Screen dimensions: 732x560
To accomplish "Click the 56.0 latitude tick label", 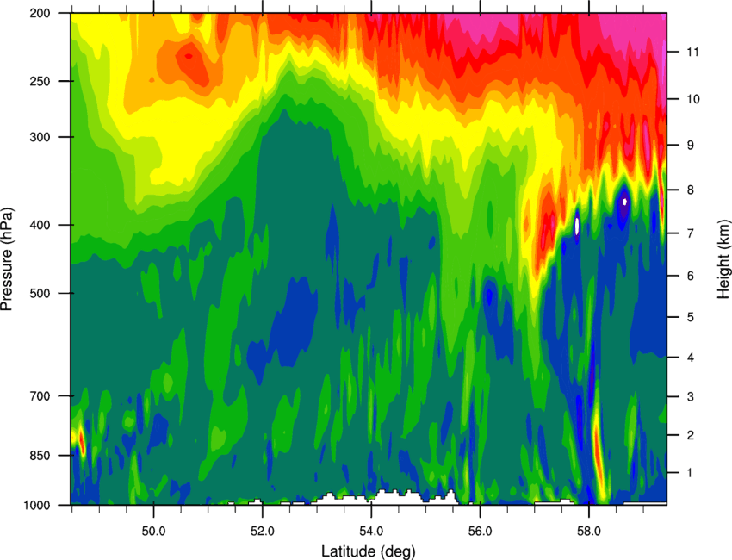I will point(480,532).
